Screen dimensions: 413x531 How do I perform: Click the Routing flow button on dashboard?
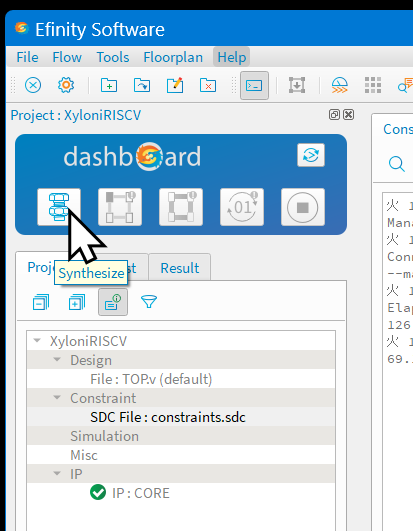181,207
